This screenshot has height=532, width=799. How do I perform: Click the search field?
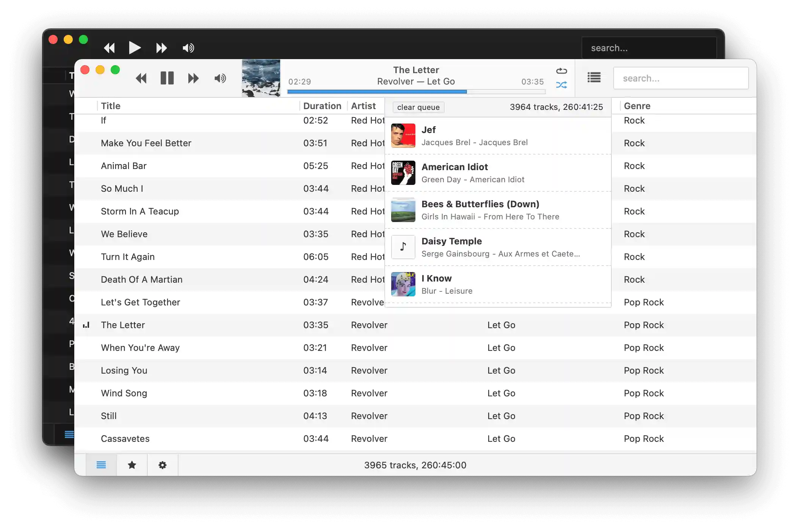pos(680,78)
